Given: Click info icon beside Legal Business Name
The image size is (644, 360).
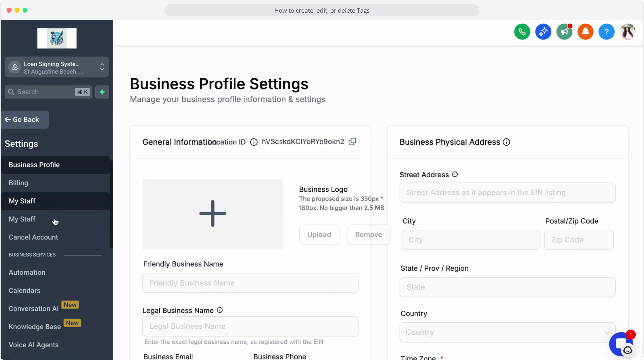Looking at the screenshot, I should coord(220,310).
